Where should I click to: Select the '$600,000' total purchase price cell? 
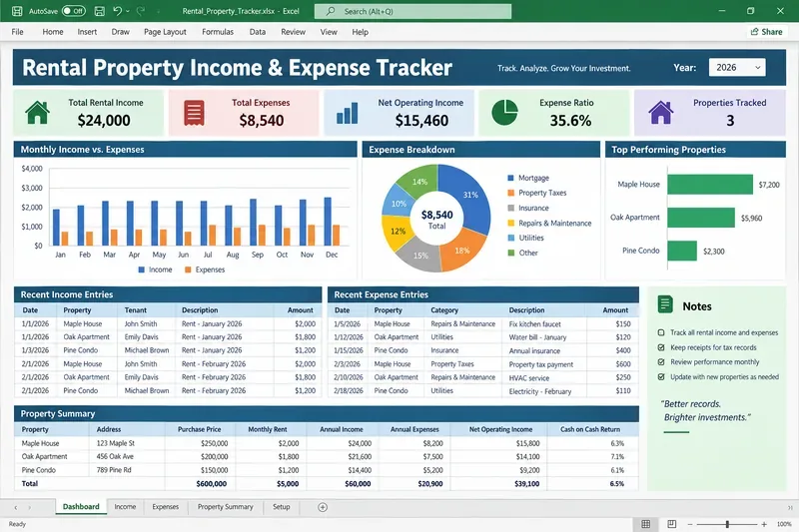[199, 484]
